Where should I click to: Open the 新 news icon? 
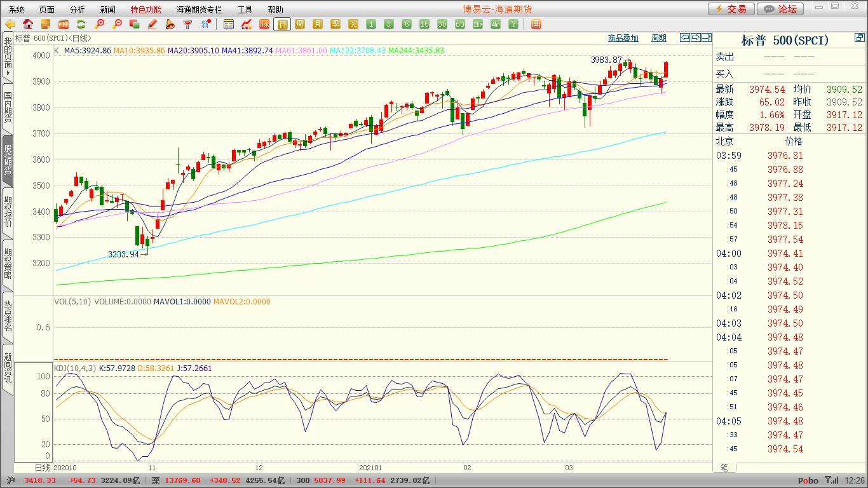(x=205, y=24)
